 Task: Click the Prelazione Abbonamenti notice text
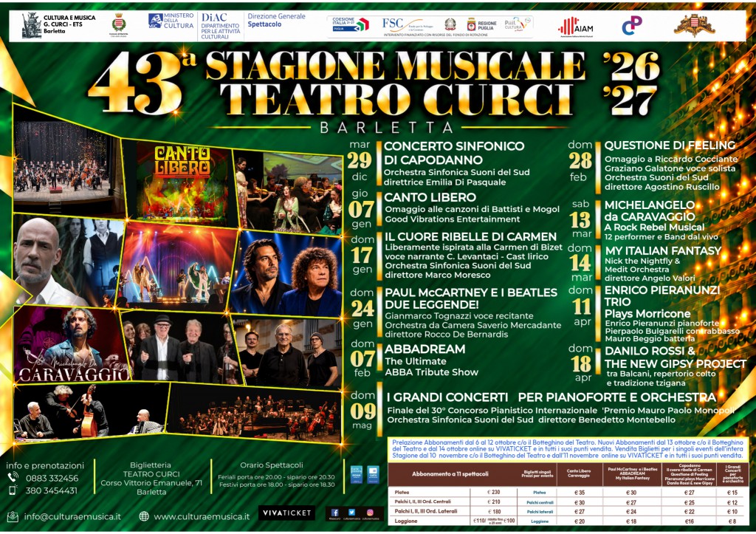coord(568,448)
